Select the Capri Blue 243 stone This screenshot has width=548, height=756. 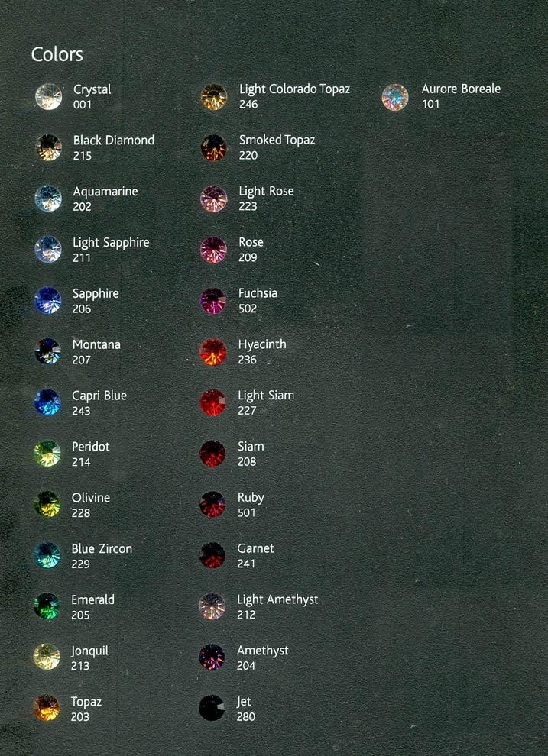47,402
